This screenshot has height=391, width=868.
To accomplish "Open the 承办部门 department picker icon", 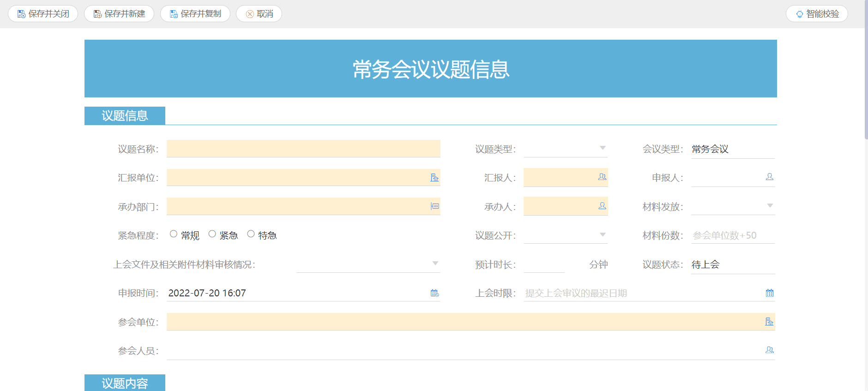I will coord(435,206).
